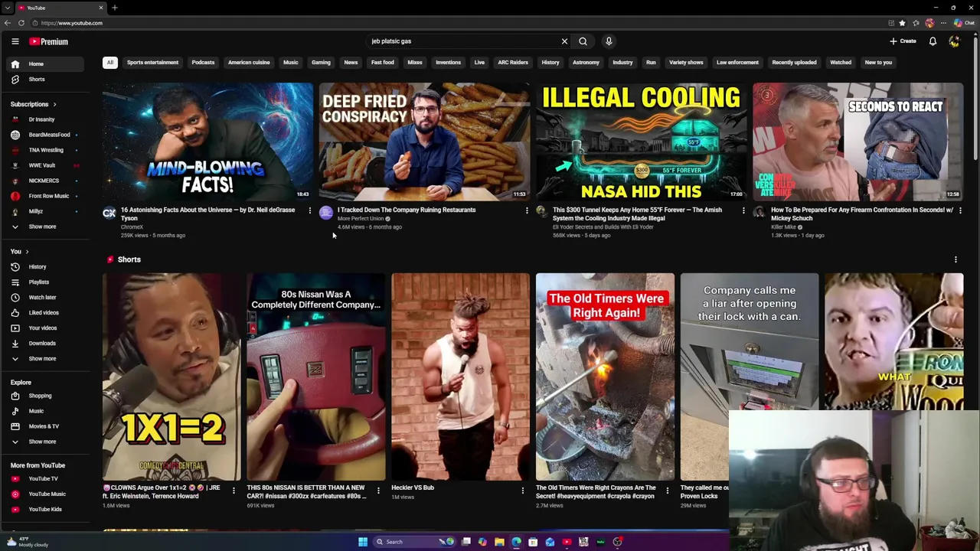
Task: Select the New to you chip
Action: [878, 63]
